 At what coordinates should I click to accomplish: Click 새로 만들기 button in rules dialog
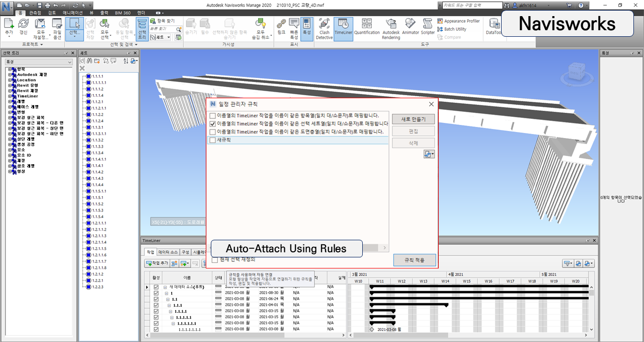point(413,119)
